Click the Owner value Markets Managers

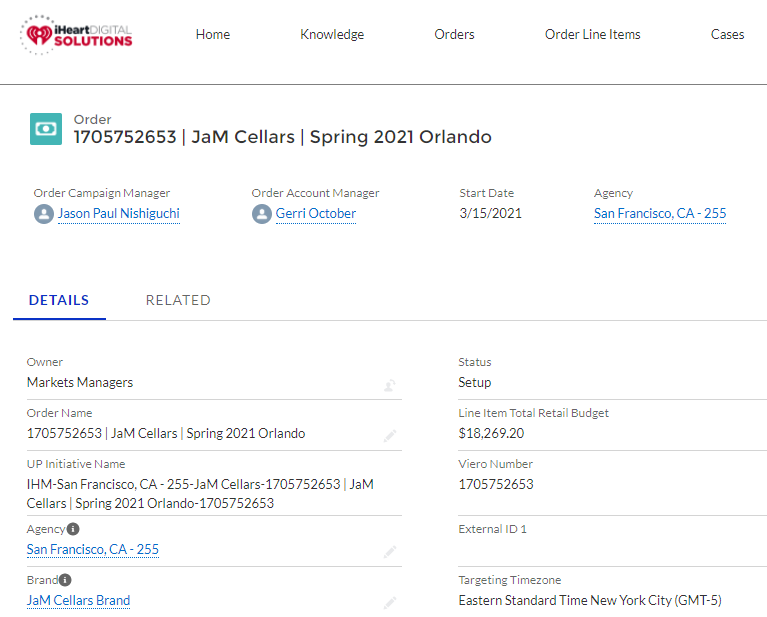(80, 382)
